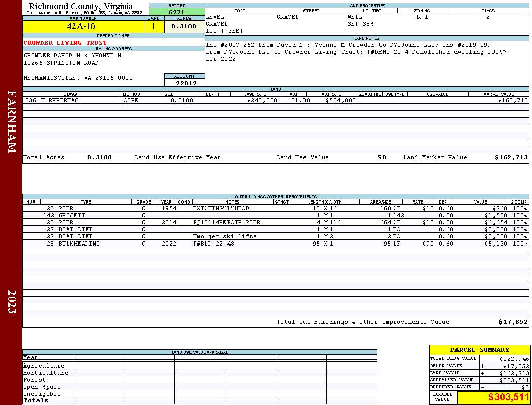Click the record number 6271
Viewport: 532px width, 405px height.
[176, 12]
